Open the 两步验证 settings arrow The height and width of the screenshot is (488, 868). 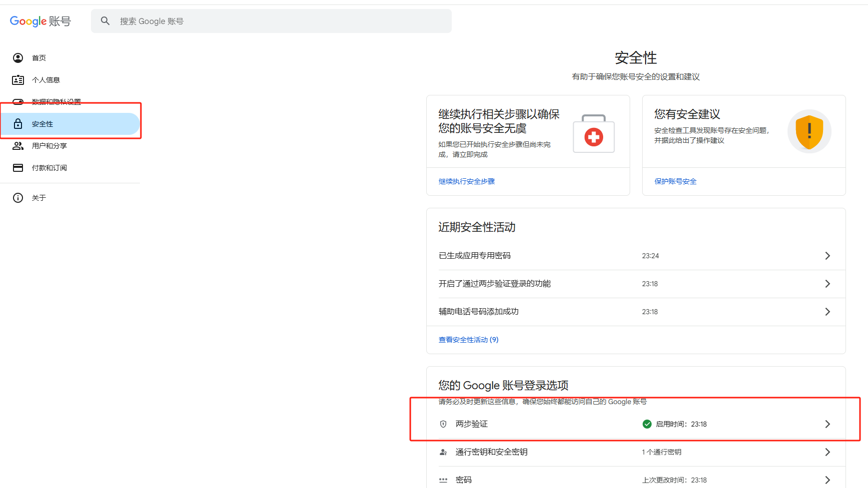827,424
